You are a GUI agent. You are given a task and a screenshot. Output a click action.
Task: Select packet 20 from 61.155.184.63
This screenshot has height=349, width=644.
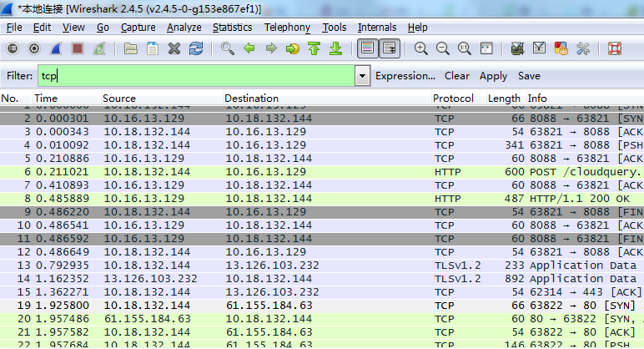pyautogui.click(x=322, y=319)
